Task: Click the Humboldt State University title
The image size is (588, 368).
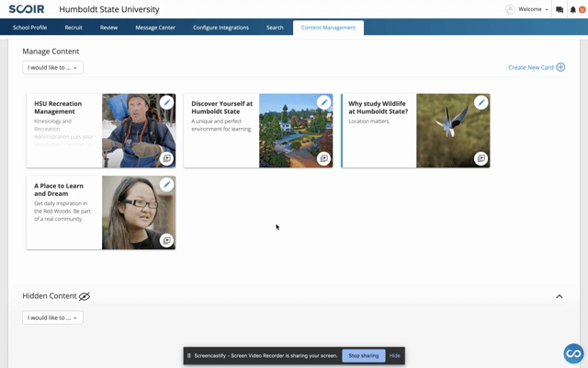Action: [109, 9]
